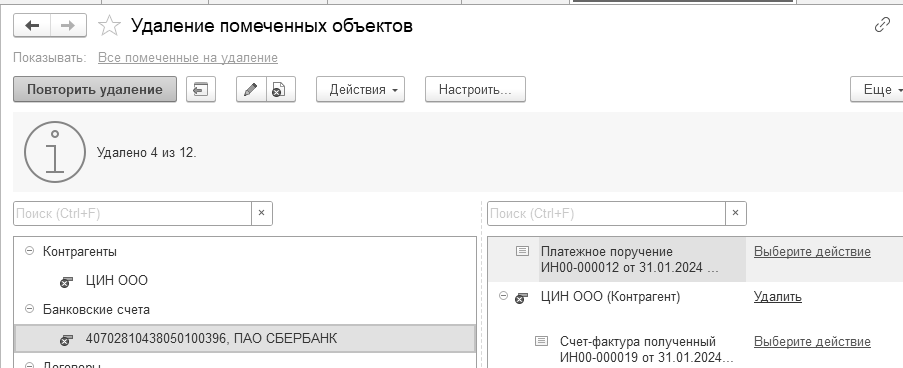Open the Еще menu
903x368 pixels.
coord(877,89)
